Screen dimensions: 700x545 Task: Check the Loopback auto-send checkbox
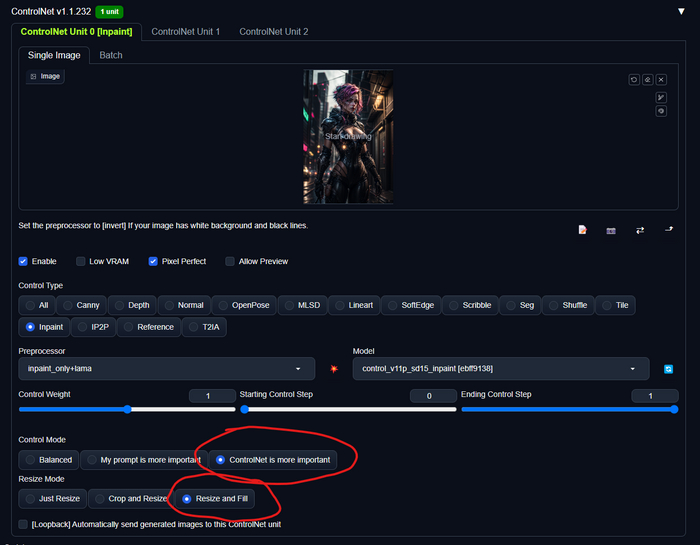(x=23, y=524)
